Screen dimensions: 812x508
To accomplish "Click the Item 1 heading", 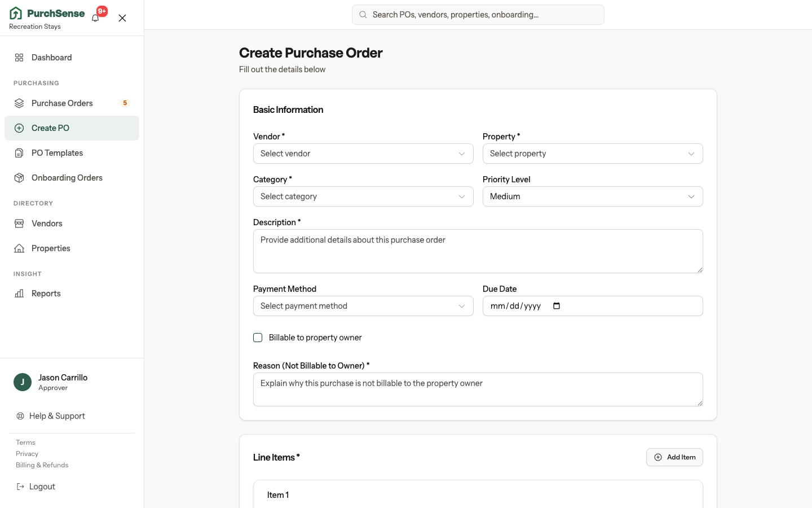I will click(278, 495).
